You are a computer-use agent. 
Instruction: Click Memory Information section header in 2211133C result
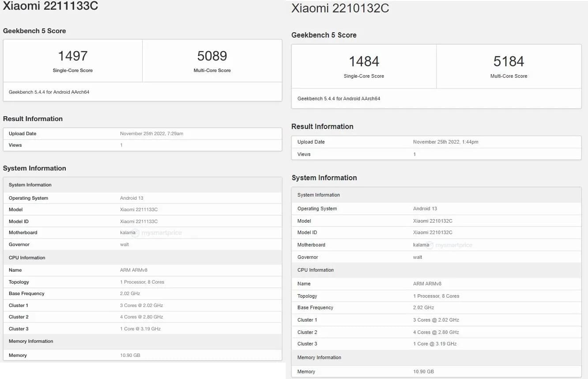(x=142, y=341)
